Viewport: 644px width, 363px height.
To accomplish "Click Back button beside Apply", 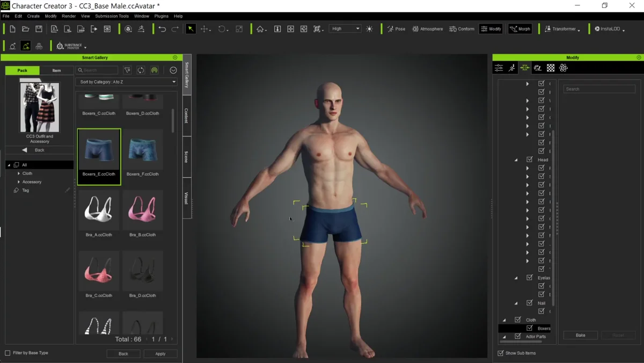I will pyautogui.click(x=123, y=353).
